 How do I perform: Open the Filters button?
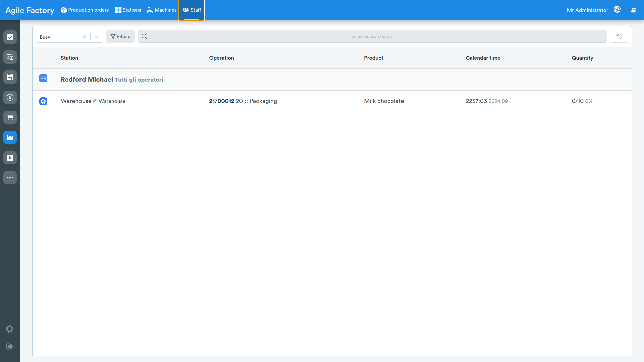(120, 36)
